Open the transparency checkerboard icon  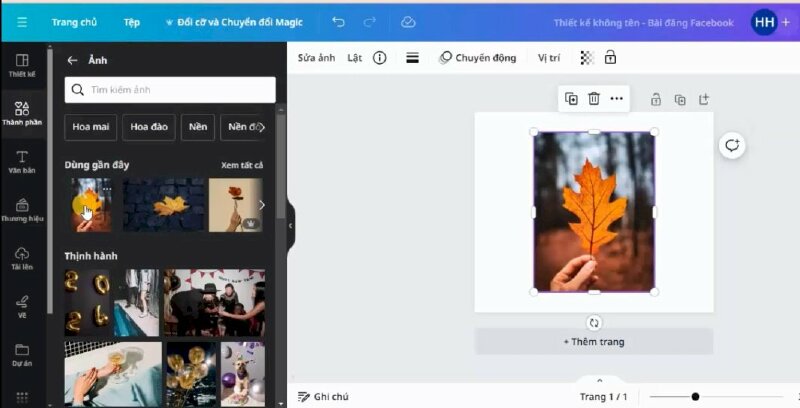[x=587, y=58]
